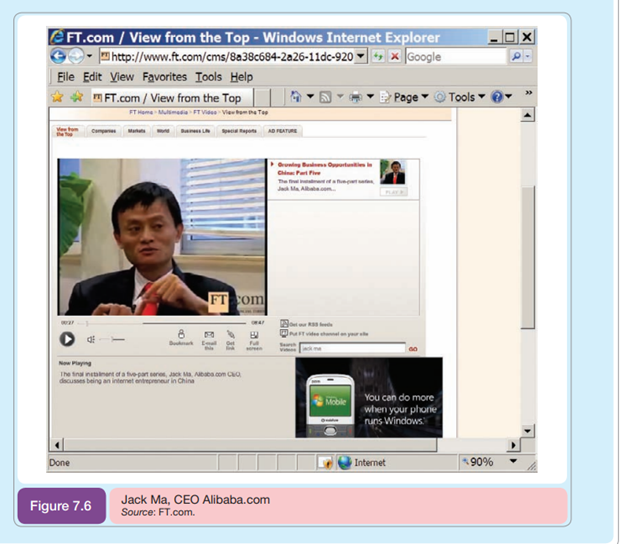This screenshot has width=624, height=544.
Task: Click Bookmark icon under video
Action: click(181, 337)
